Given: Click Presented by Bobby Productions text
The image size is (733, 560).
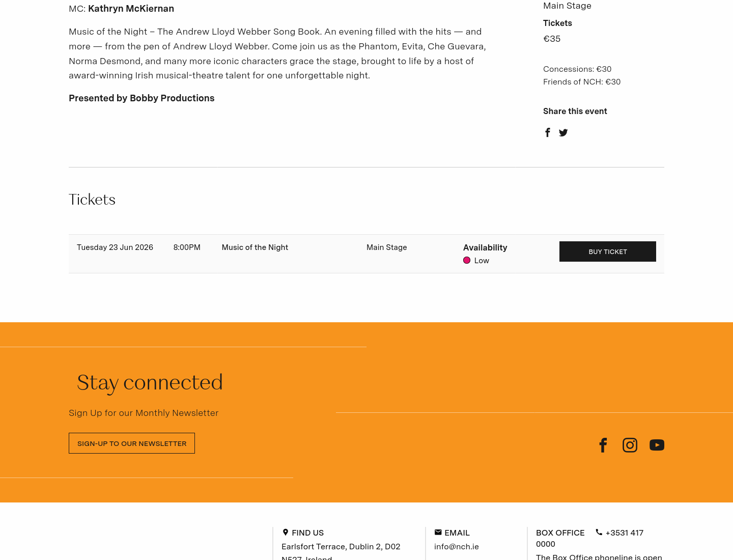Looking at the screenshot, I should tap(142, 98).
